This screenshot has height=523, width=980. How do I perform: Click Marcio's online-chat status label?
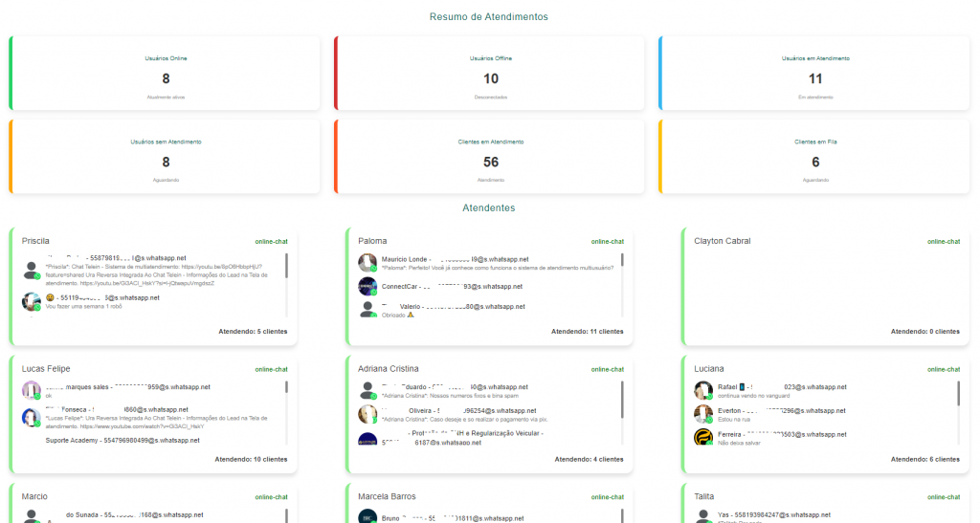click(x=271, y=497)
